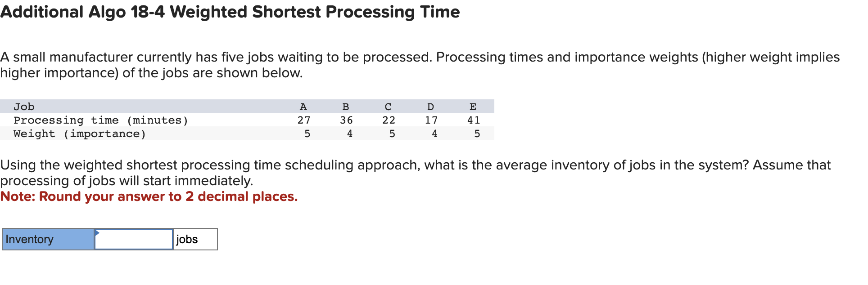Click the Job header in the table
The height and width of the screenshot is (285, 868).
23,106
